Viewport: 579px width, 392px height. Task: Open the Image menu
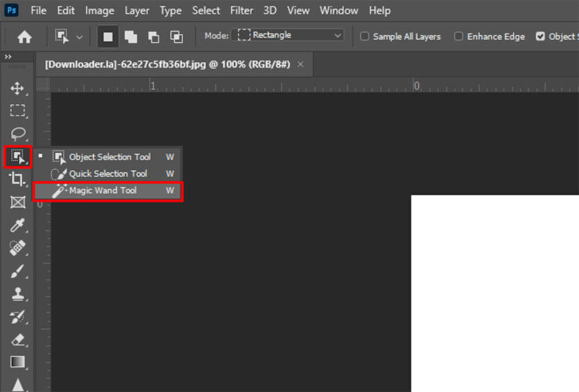click(99, 10)
